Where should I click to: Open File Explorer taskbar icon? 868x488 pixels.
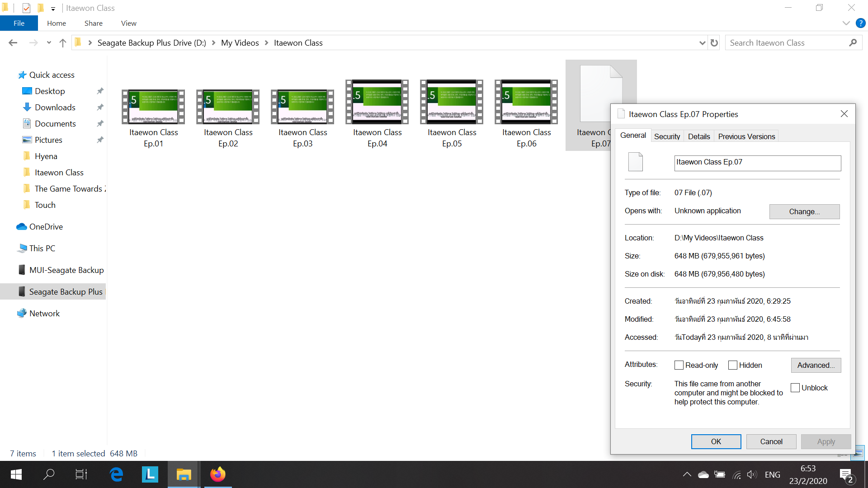184,474
